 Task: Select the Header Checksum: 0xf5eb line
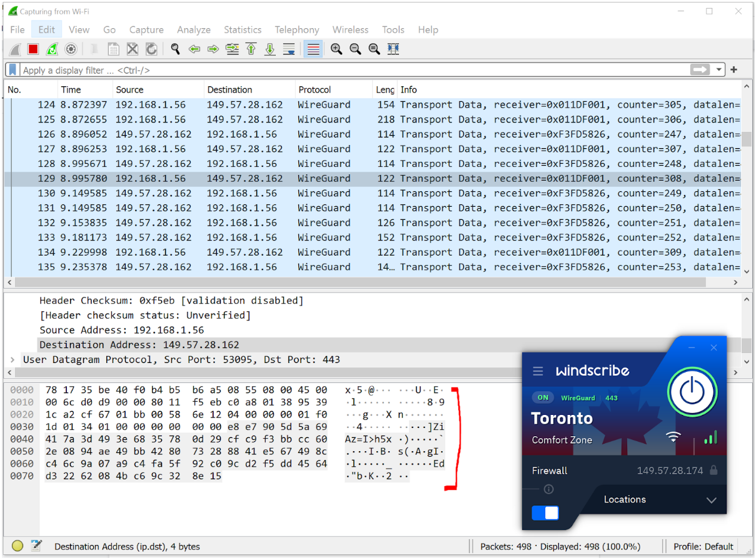tap(171, 301)
